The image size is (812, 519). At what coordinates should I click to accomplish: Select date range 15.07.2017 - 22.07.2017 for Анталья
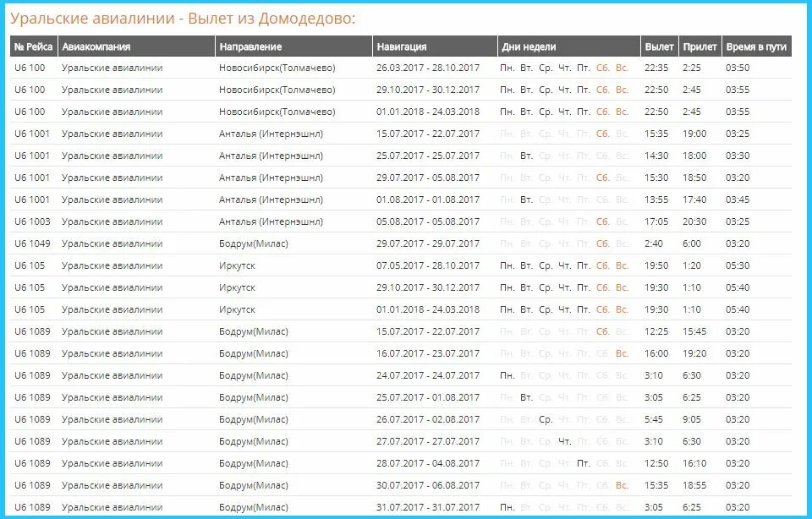pyautogui.click(x=428, y=134)
